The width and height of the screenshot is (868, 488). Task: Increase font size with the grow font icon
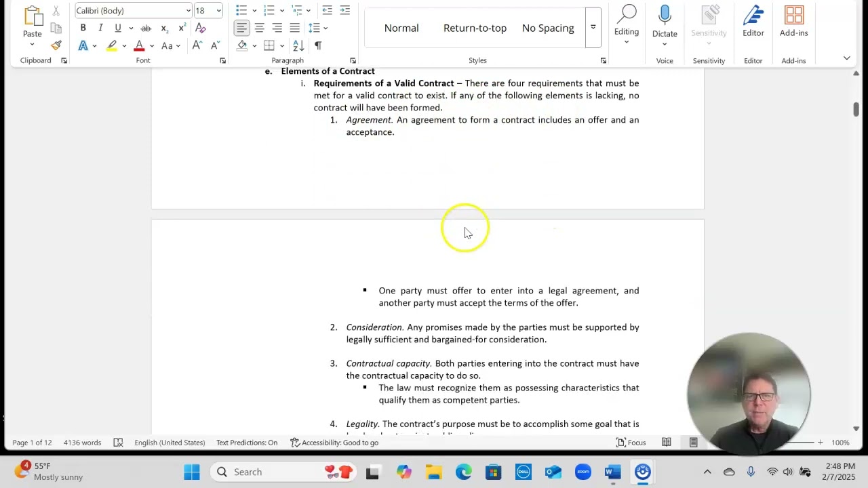click(197, 45)
